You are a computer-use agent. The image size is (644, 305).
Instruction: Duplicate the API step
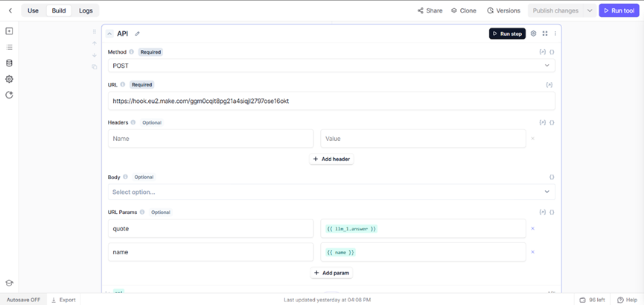(x=95, y=66)
